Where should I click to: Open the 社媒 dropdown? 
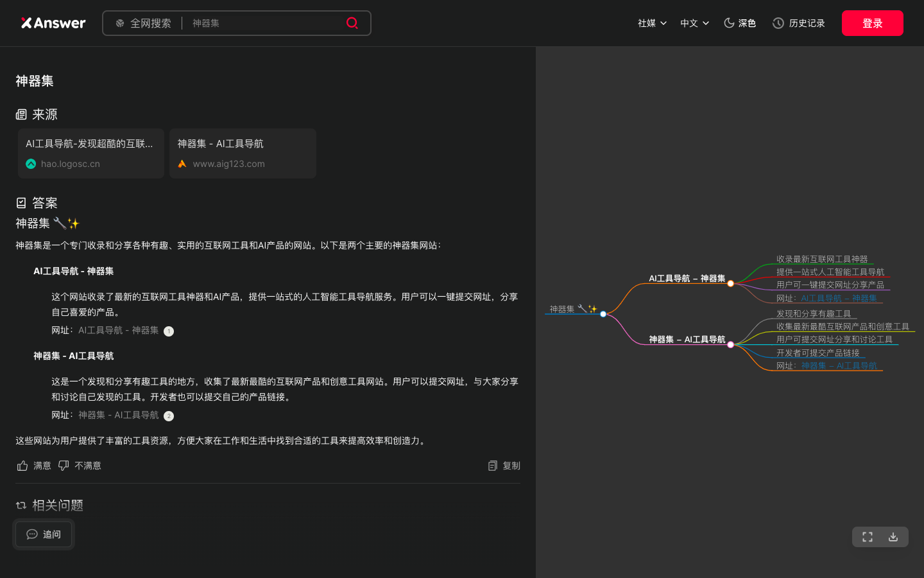point(651,22)
